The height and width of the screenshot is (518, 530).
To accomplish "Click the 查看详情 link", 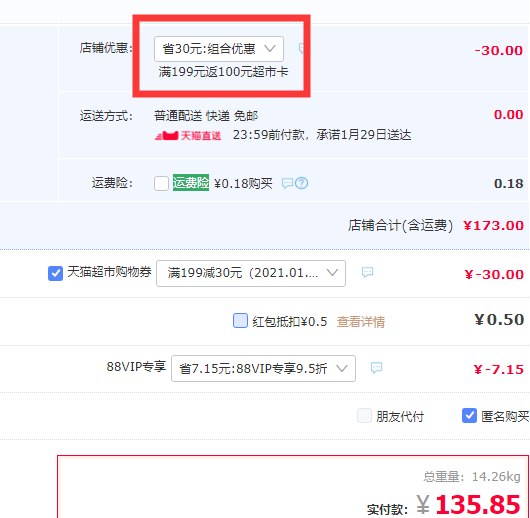I will click(x=361, y=322).
